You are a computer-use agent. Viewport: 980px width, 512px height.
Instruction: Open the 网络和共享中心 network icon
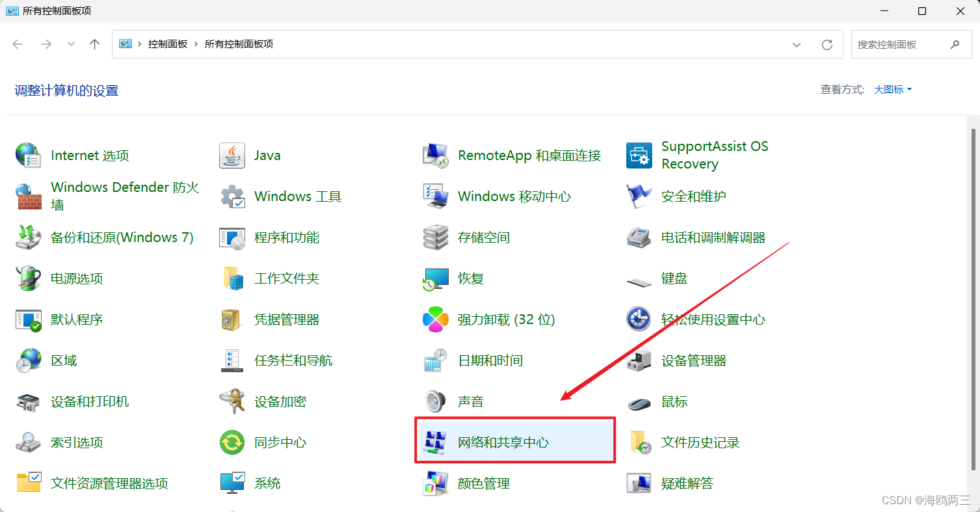point(436,442)
